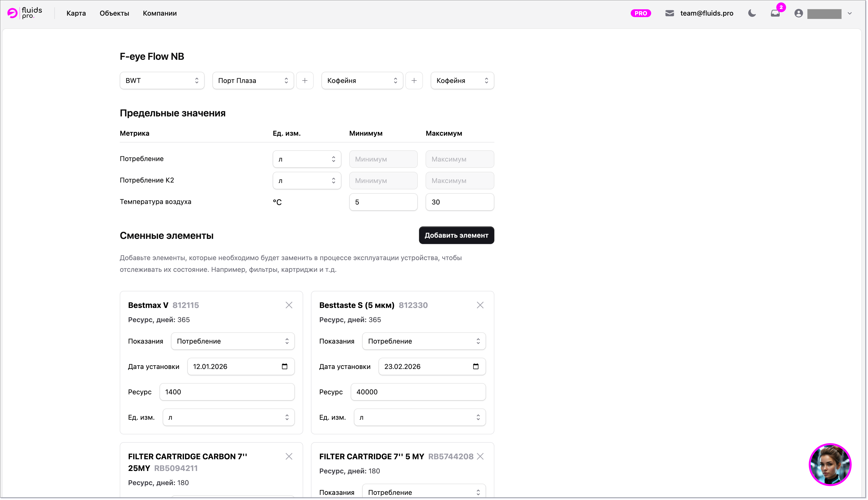Open Показания dropdown in Bestmax V card
The image size is (868, 500).
232,341
